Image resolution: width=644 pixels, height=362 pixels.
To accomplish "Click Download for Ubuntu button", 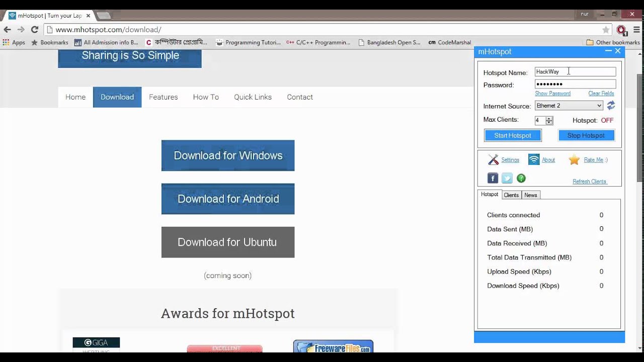I will click(x=228, y=242).
